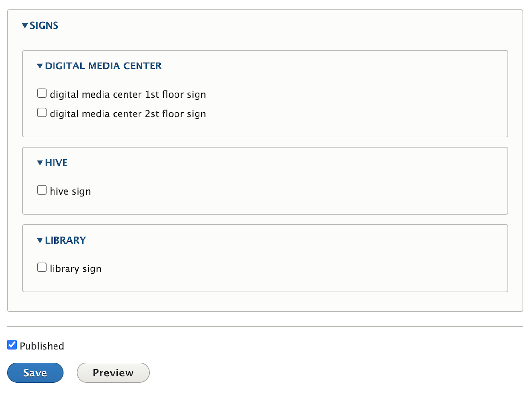Click the Save button
Viewport: 532px width, 393px height.
point(35,373)
